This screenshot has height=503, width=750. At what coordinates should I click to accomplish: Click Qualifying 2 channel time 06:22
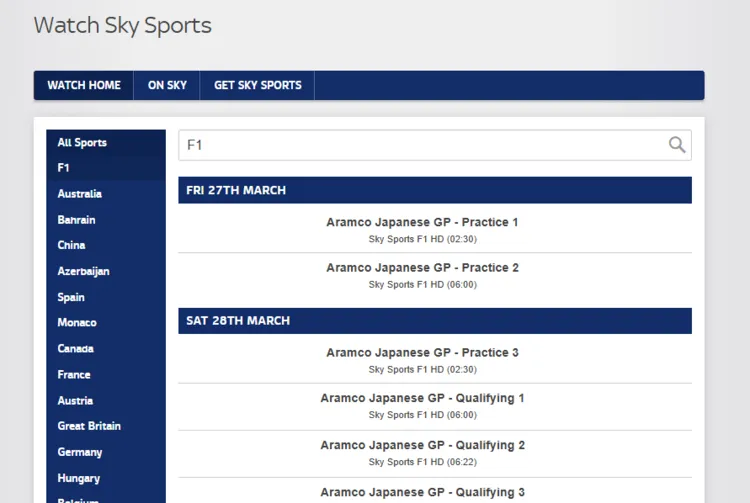pyautogui.click(x=422, y=462)
